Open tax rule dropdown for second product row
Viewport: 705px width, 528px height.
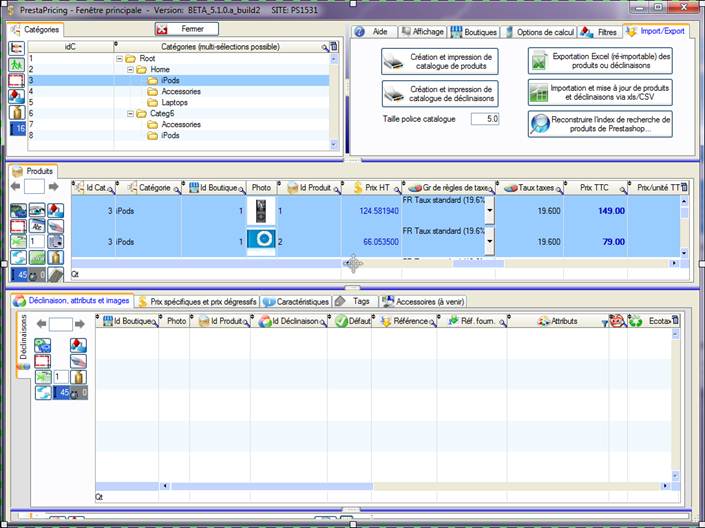pos(489,240)
